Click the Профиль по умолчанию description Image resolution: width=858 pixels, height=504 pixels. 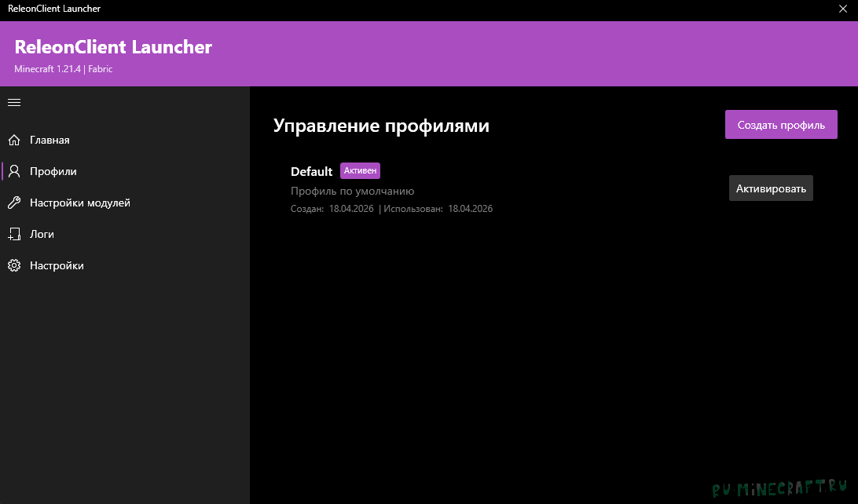pyautogui.click(x=352, y=191)
